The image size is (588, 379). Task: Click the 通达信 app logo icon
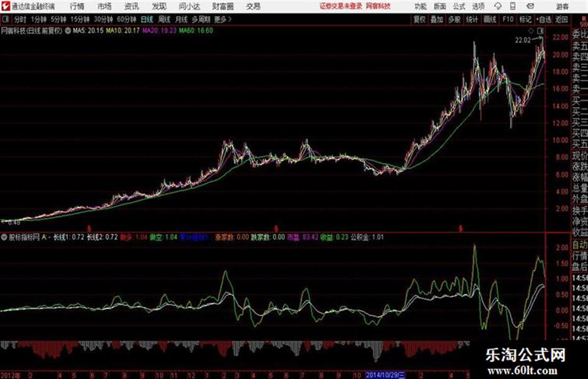pyautogui.click(x=6, y=6)
